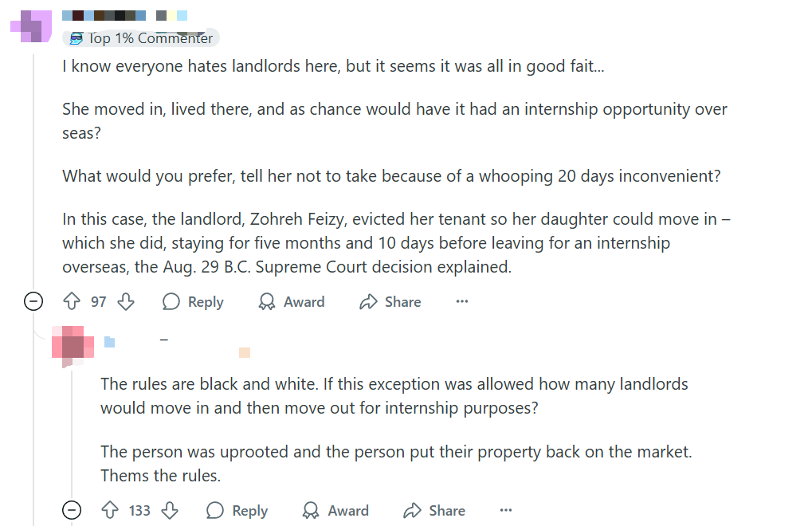The width and height of the screenshot is (812, 526).
Task: Open the top commenter's avatar profile
Action: [32, 26]
